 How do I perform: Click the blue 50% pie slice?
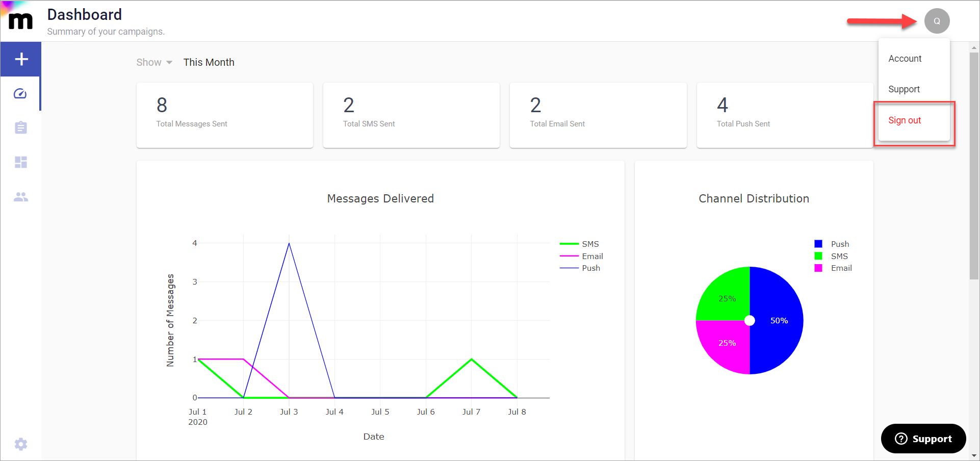779,320
